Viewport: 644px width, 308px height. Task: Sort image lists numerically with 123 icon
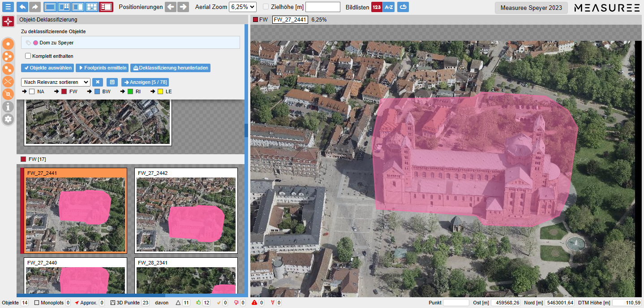click(x=377, y=7)
